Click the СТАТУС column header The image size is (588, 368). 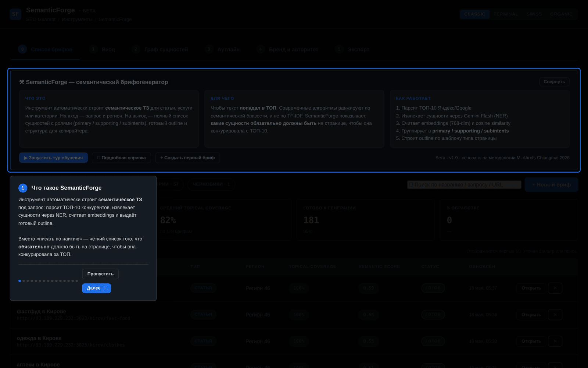point(430,266)
